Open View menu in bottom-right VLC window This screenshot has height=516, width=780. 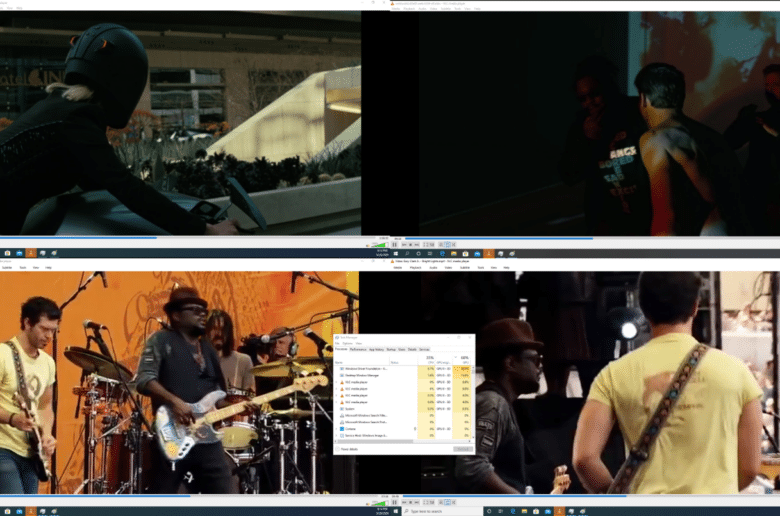pyautogui.click(x=493, y=268)
